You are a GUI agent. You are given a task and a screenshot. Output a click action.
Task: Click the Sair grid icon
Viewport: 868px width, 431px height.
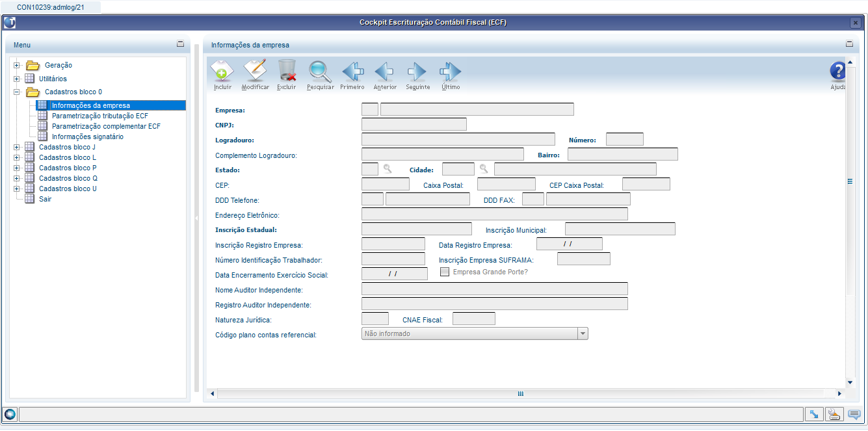point(29,199)
